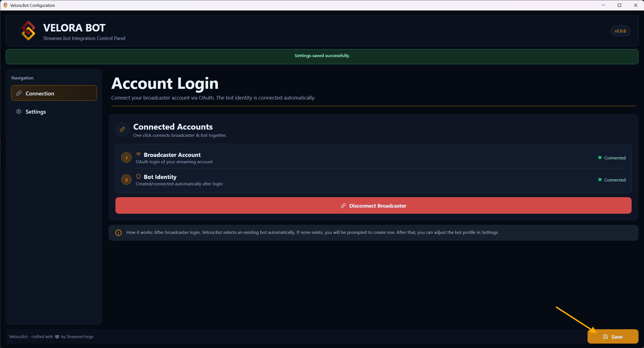
Task: Open the Connection navigation item
Action: tap(54, 93)
